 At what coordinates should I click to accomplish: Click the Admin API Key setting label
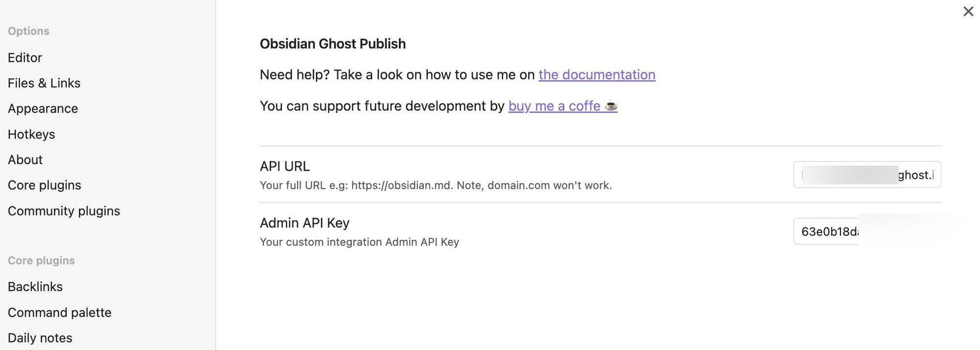coord(304,223)
